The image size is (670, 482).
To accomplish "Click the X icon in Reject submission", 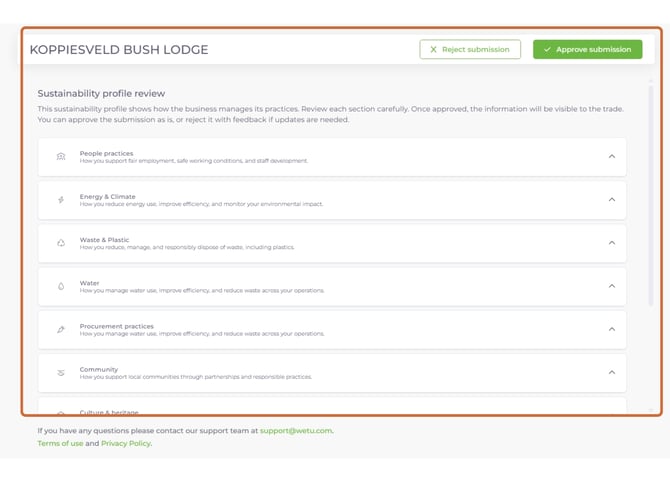I will click(x=433, y=50).
